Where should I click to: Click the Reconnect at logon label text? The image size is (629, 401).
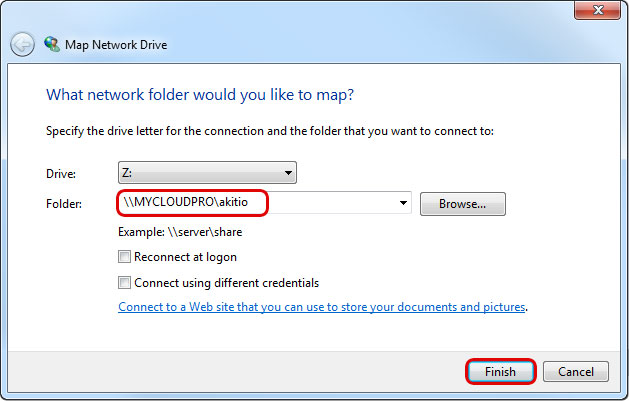(186, 257)
